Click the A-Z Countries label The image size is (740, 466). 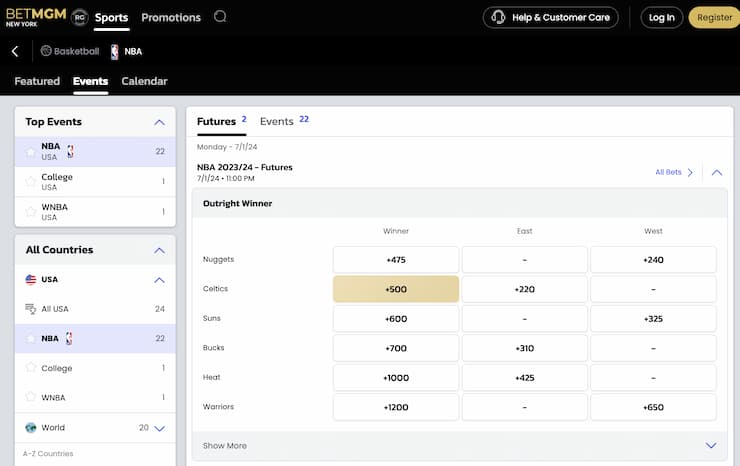[x=48, y=453]
